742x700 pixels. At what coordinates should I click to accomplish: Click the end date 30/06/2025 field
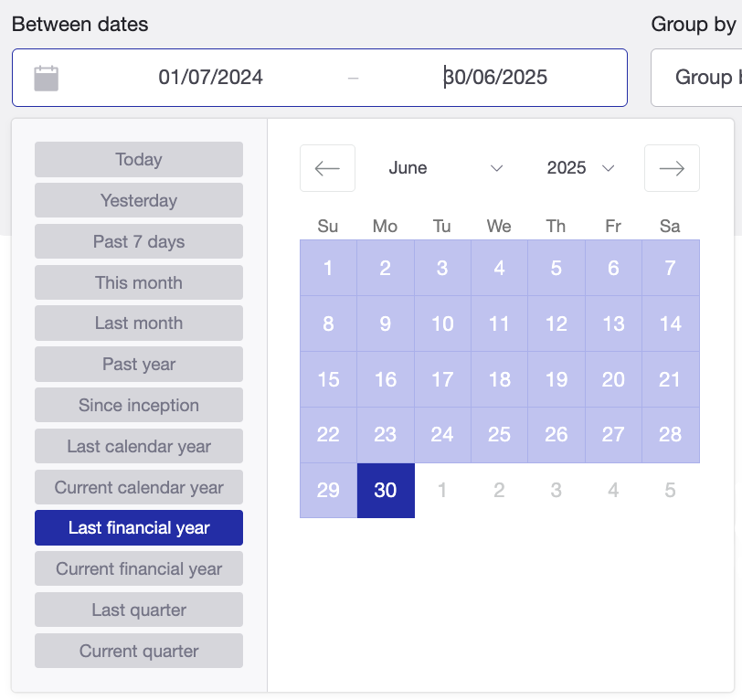pos(495,77)
